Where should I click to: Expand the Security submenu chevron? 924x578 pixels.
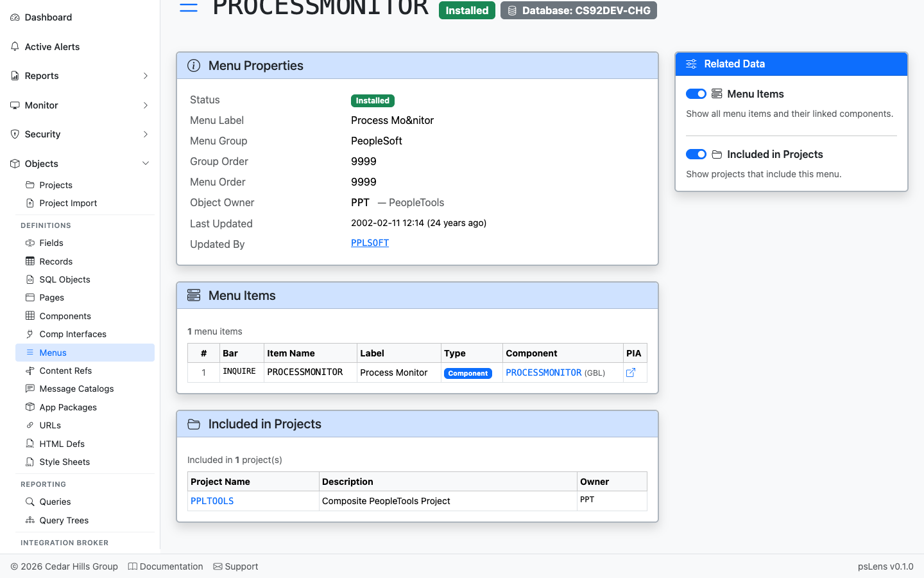point(146,134)
